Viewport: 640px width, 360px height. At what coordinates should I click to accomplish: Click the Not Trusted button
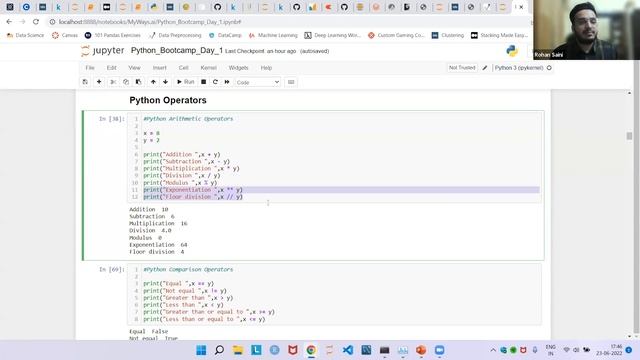[x=462, y=68]
